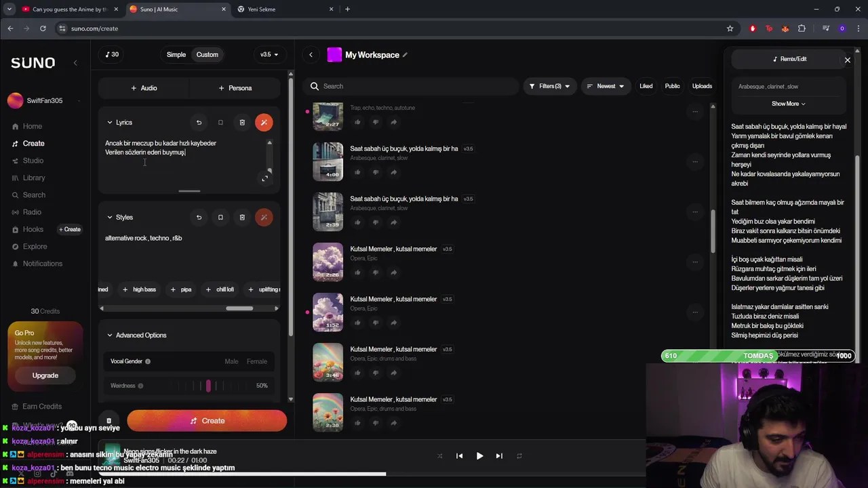The image size is (868, 488).
Task: Click the style tags horizontal scrollbar
Action: click(239, 308)
